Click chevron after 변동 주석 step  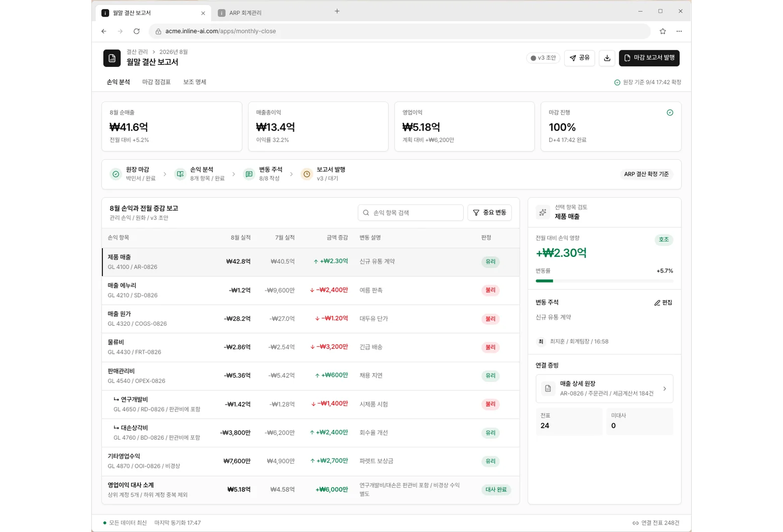(291, 174)
